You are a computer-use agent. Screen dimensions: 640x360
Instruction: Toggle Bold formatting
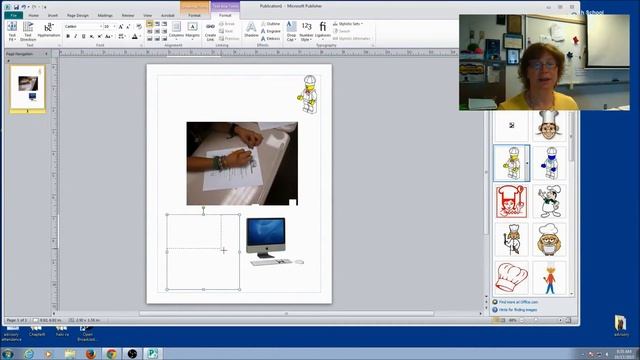(68, 36)
